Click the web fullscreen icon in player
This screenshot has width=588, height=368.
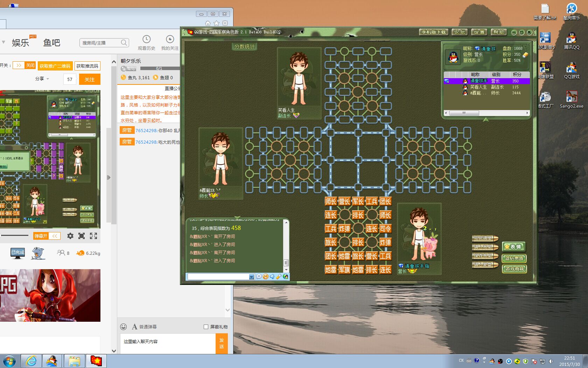click(x=82, y=236)
